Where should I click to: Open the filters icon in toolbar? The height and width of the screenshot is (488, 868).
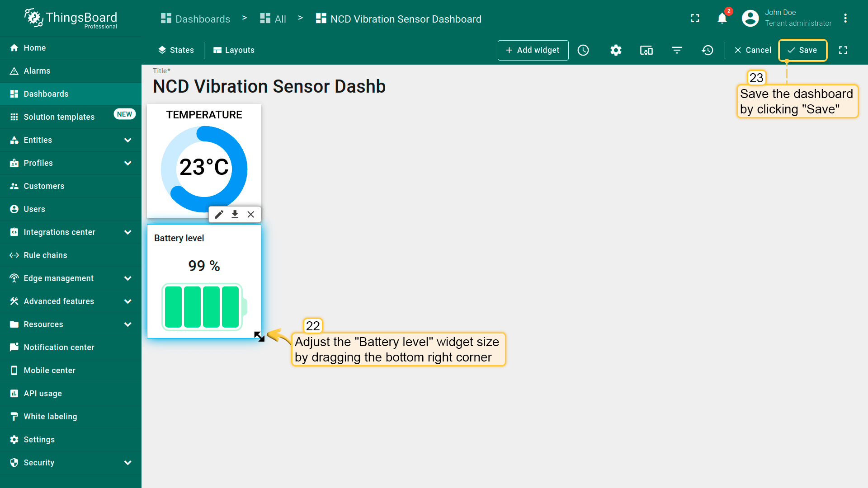(677, 50)
